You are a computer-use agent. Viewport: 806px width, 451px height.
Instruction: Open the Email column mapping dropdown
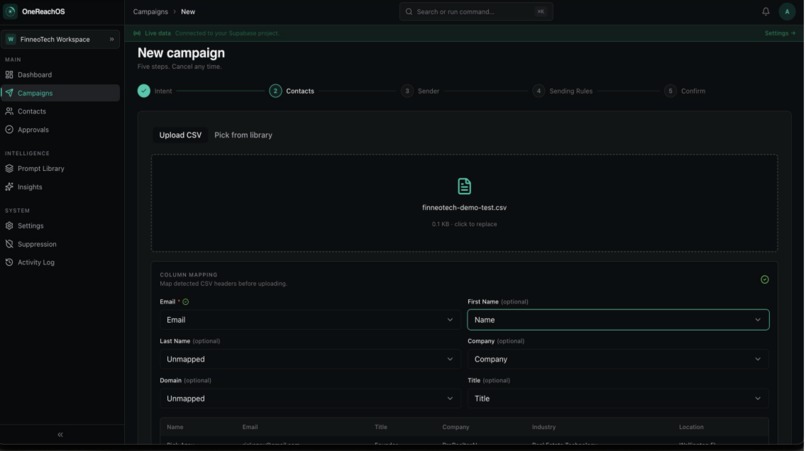point(310,320)
